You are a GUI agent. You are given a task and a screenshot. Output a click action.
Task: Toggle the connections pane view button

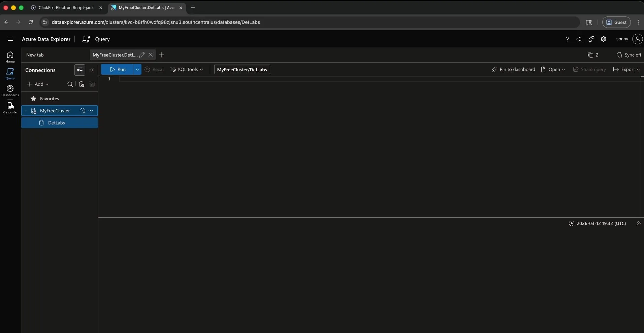[x=80, y=70]
